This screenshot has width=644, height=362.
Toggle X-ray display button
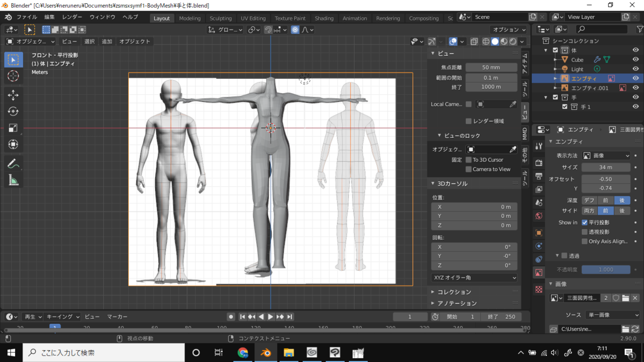coord(474,41)
